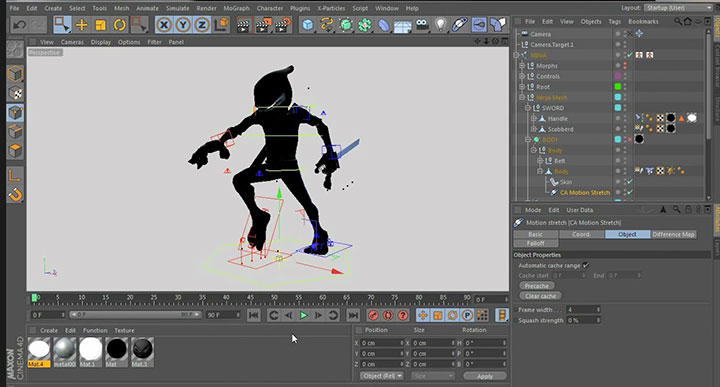
Task: Open Render Settings icon
Action: (x=282, y=25)
